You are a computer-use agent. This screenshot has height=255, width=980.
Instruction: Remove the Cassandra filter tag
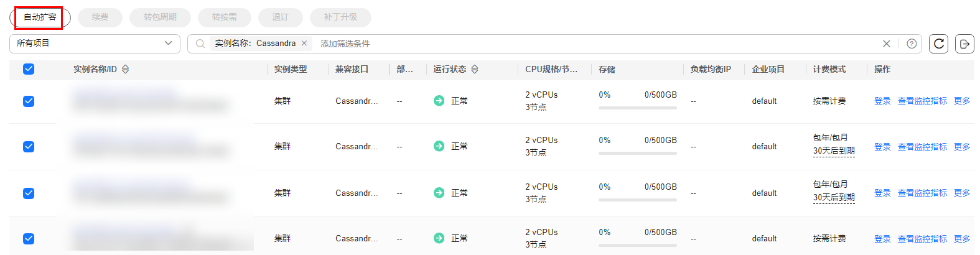coord(304,43)
